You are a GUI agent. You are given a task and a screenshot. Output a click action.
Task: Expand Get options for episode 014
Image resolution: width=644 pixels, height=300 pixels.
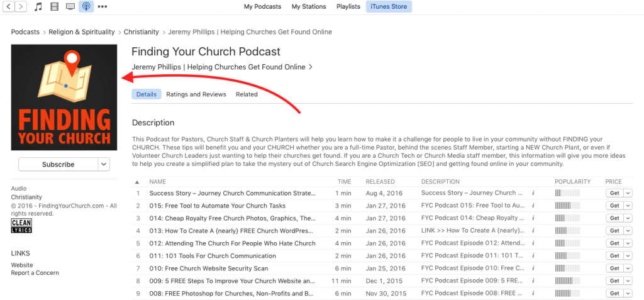tap(628, 218)
